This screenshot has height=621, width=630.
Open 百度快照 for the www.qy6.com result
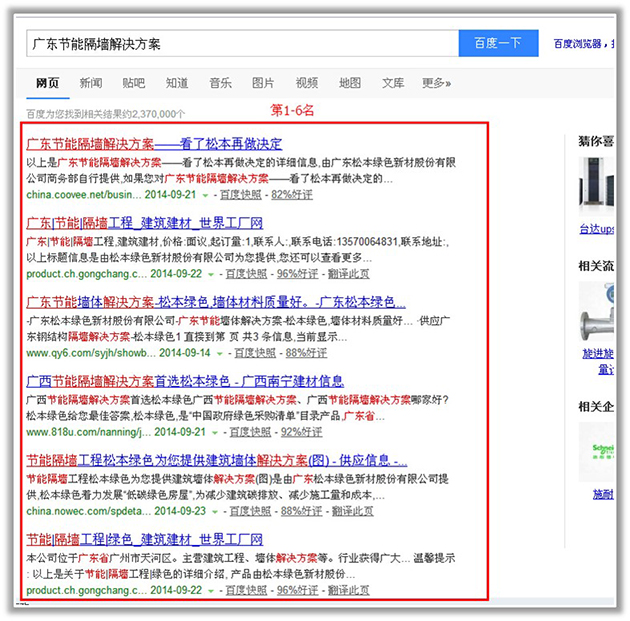(x=255, y=353)
